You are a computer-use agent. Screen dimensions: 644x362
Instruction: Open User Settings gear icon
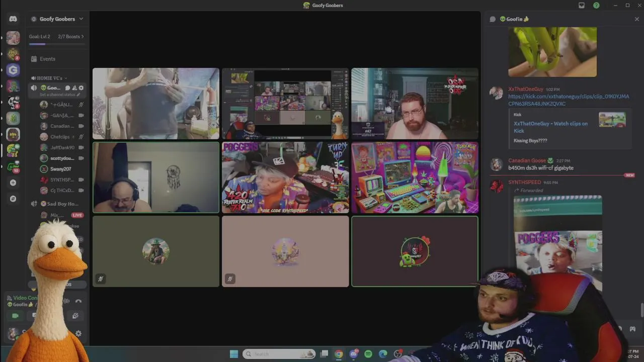click(x=78, y=333)
